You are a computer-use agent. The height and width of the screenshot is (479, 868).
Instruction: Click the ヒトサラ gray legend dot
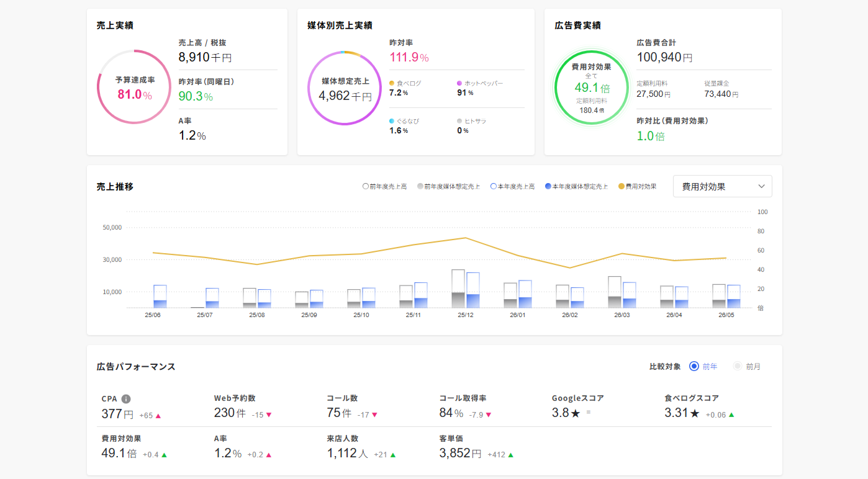click(x=459, y=121)
